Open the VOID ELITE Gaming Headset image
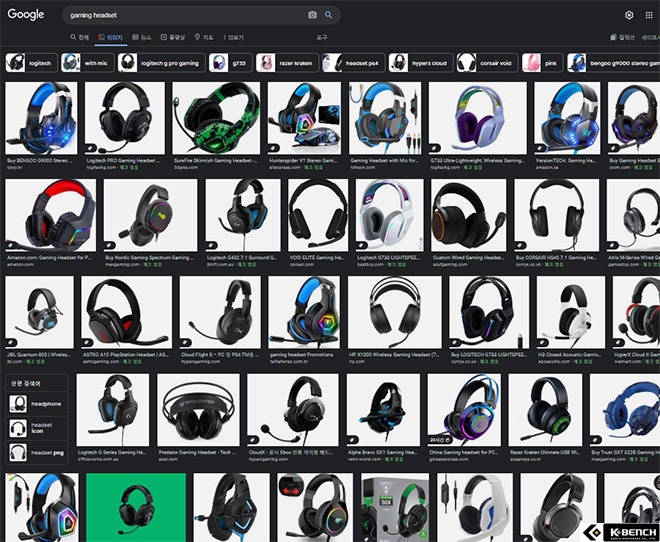The height and width of the screenshot is (542, 660). pos(318,215)
